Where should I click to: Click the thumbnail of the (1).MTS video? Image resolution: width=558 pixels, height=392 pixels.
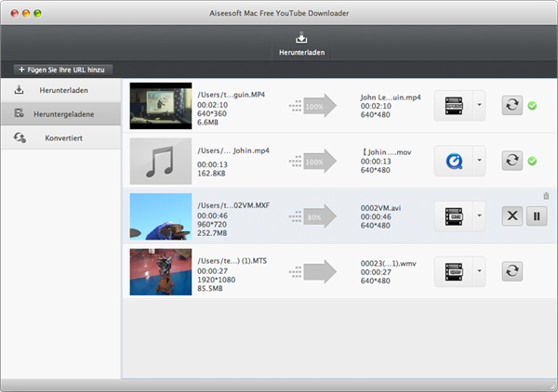pyautogui.click(x=161, y=272)
